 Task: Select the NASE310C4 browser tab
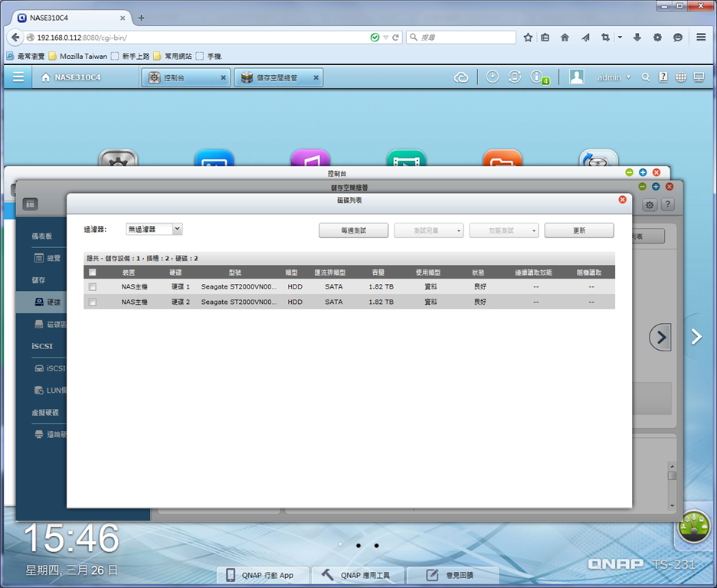click(x=72, y=18)
